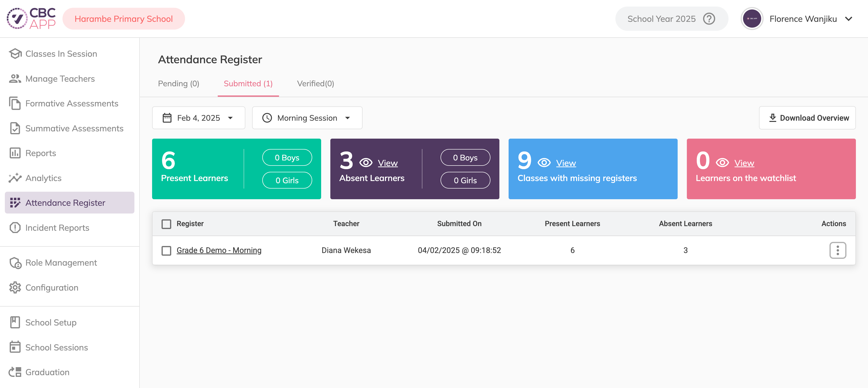Tick the checkbox for Grade 6 Demo - Morning

tap(166, 250)
